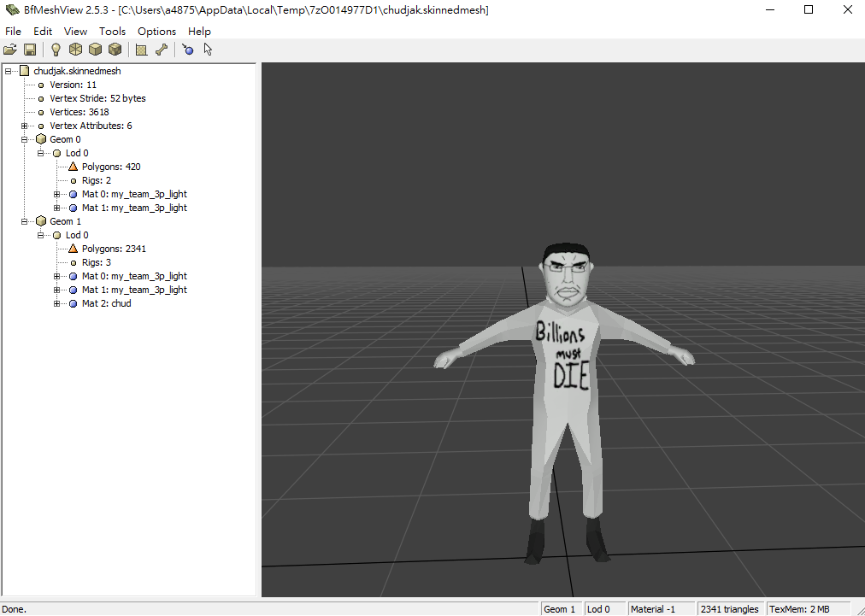Click the textured cube toolbar icon

click(115, 50)
